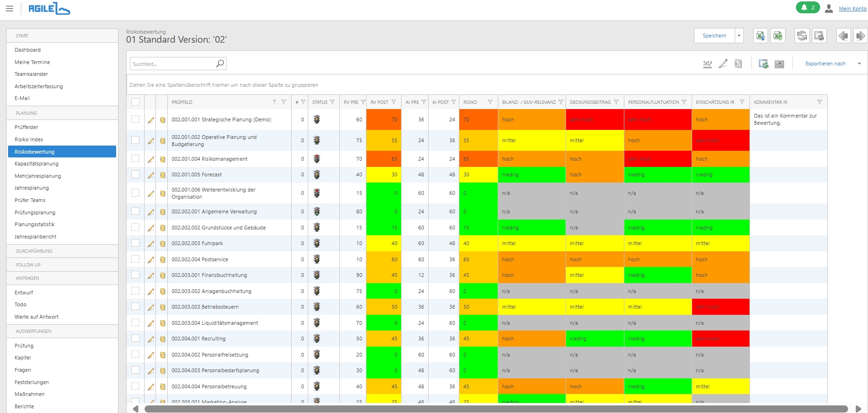Viewport: 868px width, 413px height.
Task: Click the scrollbar right arrow
Action: click(x=858, y=409)
